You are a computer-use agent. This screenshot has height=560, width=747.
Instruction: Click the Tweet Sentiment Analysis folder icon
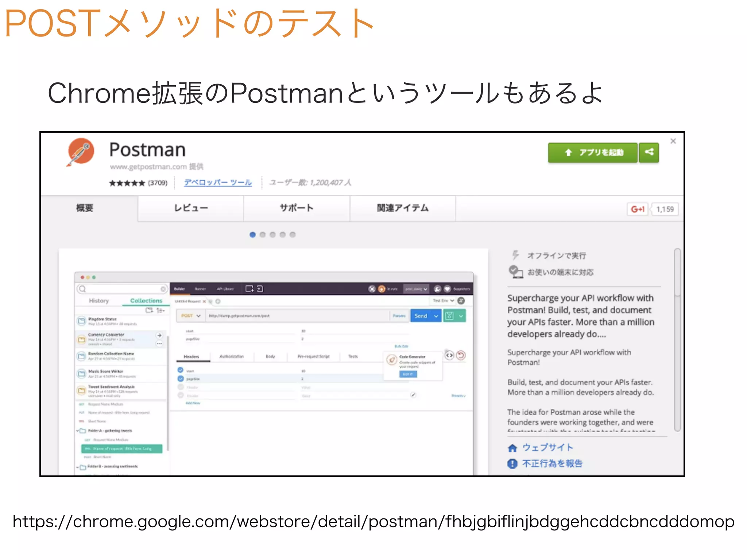click(x=81, y=390)
